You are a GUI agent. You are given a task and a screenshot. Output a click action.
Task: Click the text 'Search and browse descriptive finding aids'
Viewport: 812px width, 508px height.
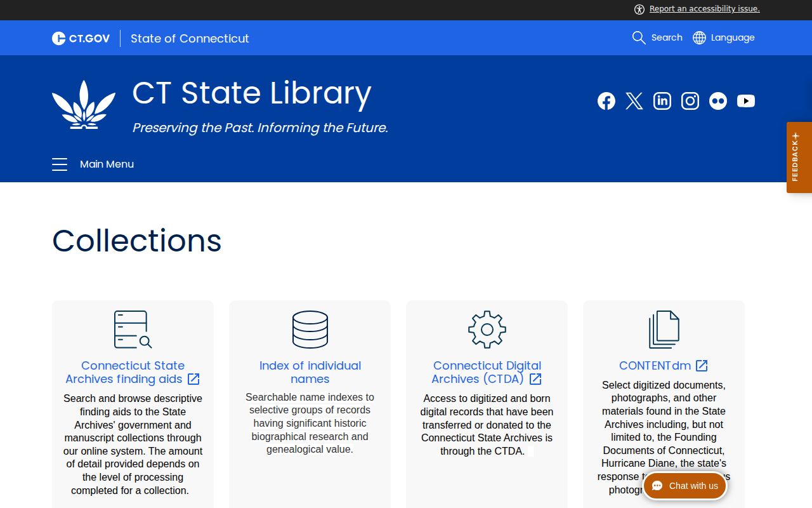coord(133,444)
